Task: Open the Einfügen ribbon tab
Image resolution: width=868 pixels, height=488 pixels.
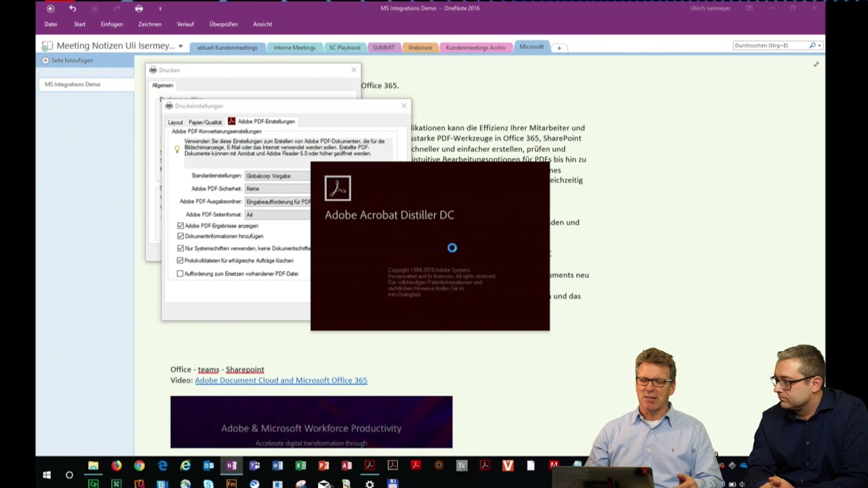Action: pyautogui.click(x=112, y=24)
